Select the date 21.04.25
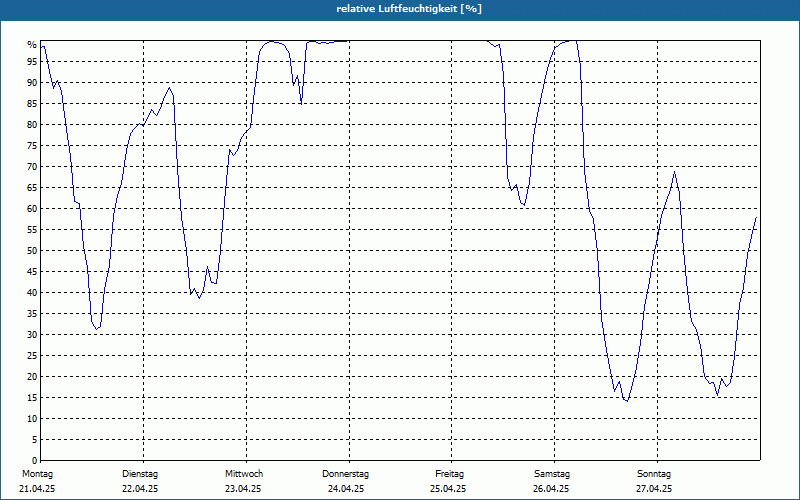This screenshot has width=800, height=500. click(x=37, y=489)
